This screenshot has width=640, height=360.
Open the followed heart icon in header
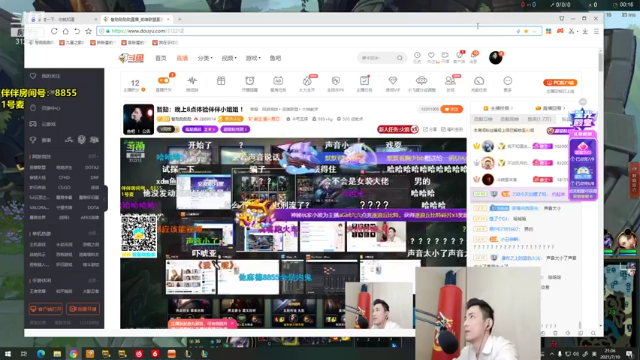coord(431,56)
